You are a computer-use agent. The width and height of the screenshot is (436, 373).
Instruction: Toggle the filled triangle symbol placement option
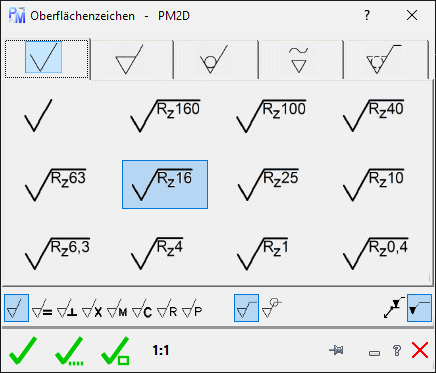(419, 308)
